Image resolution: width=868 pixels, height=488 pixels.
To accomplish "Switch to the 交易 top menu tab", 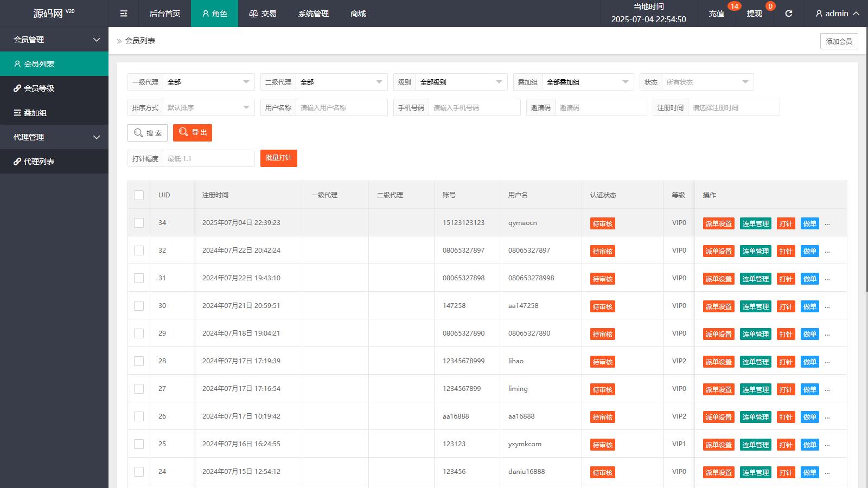I will 263,14.
